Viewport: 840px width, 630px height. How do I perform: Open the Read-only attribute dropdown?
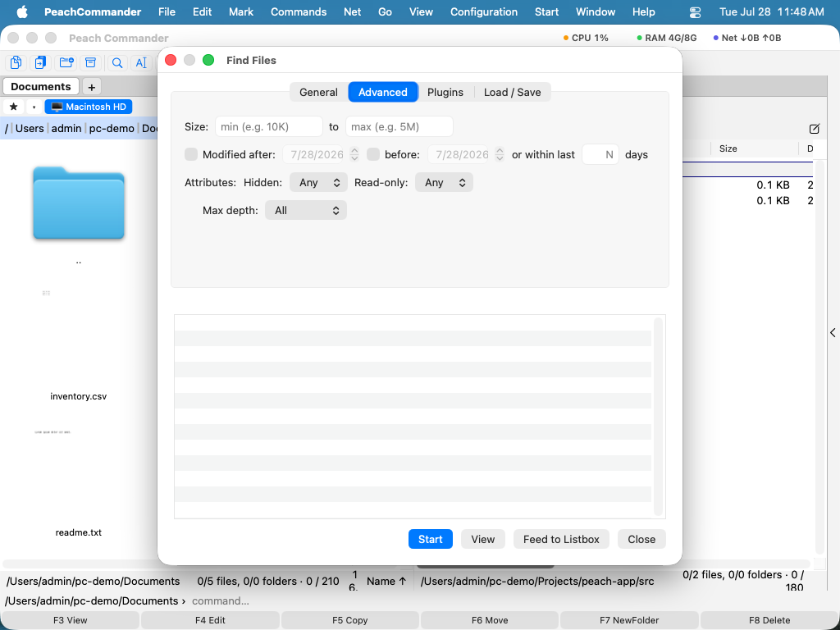444,183
